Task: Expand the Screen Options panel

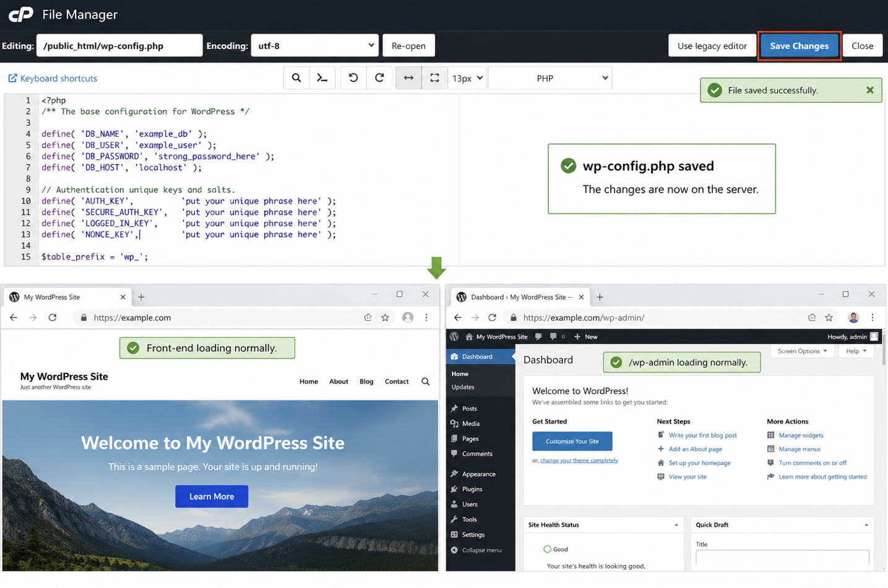Action: 802,351
